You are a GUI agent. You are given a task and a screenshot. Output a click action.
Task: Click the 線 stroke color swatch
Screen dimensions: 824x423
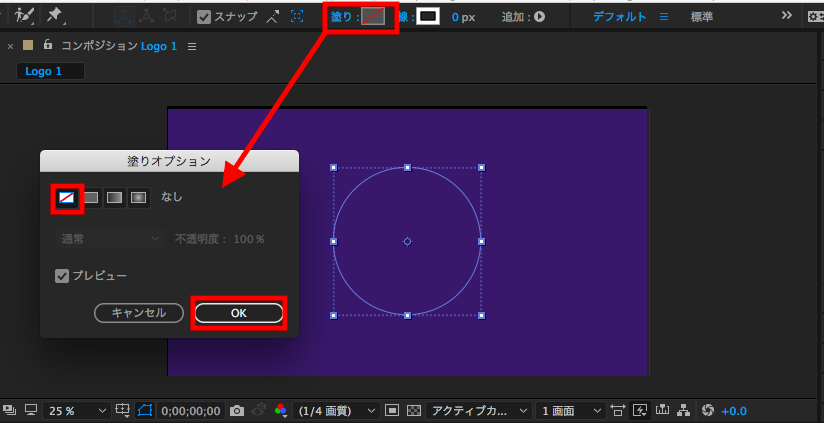click(x=428, y=17)
